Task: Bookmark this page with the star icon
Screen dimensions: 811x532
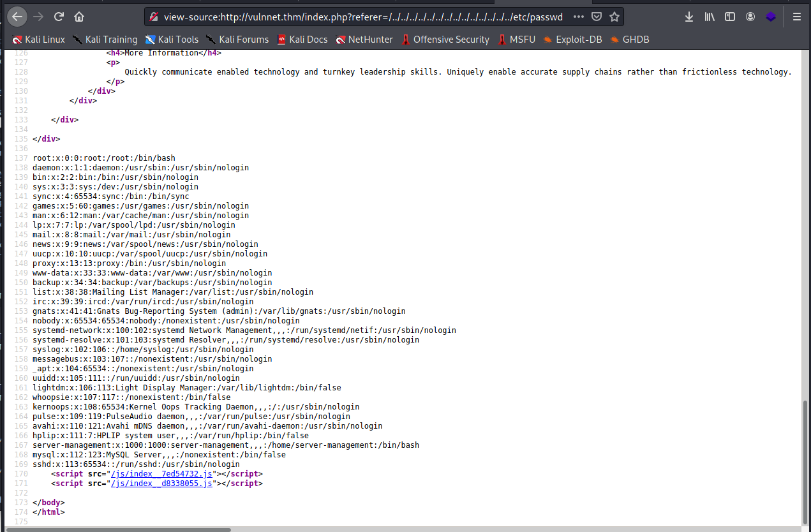Action: click(614, 17)
